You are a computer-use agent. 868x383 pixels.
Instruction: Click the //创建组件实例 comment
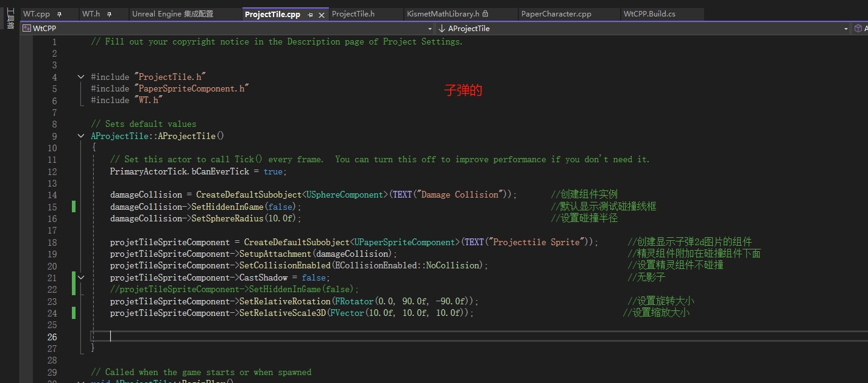(x=584, y=195)
